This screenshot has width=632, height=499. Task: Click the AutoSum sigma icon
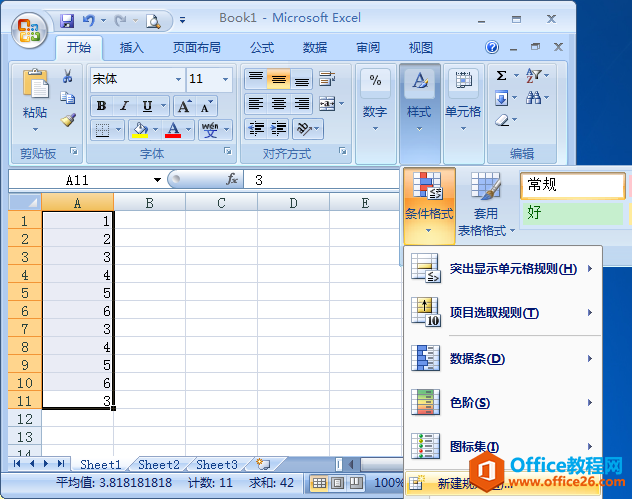(501, 75)
